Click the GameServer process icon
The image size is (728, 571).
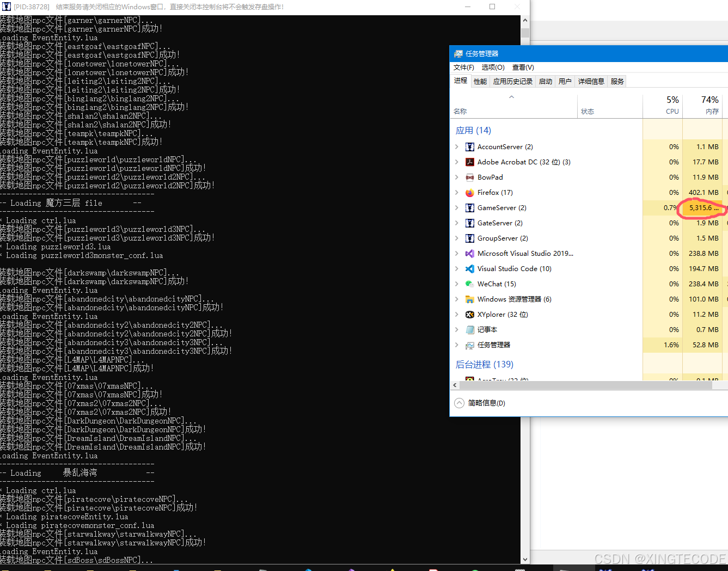[469, 208]
